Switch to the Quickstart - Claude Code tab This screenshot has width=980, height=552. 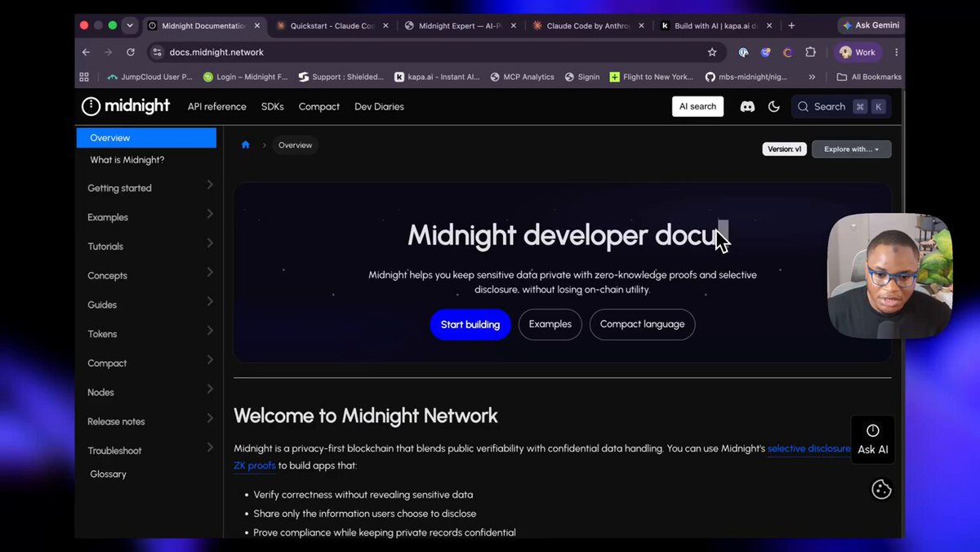[x=332, y=25]
